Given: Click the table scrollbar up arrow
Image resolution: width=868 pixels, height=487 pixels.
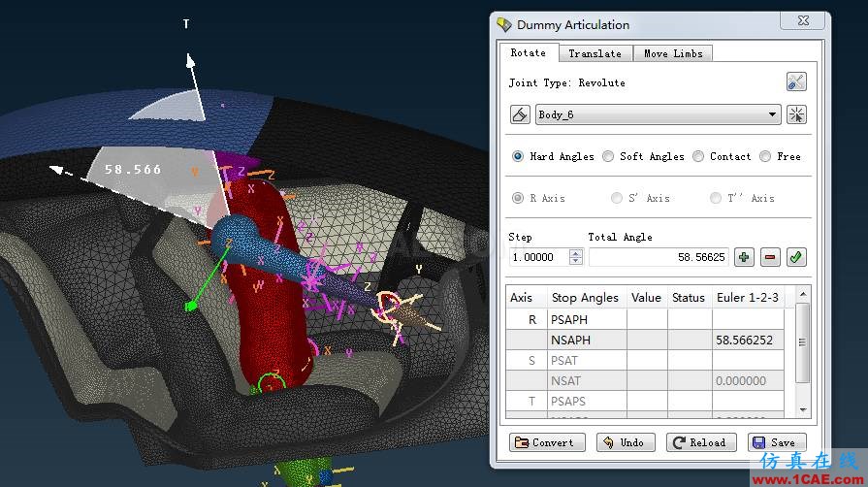Looking at the screenshot, I should point(803,294).
